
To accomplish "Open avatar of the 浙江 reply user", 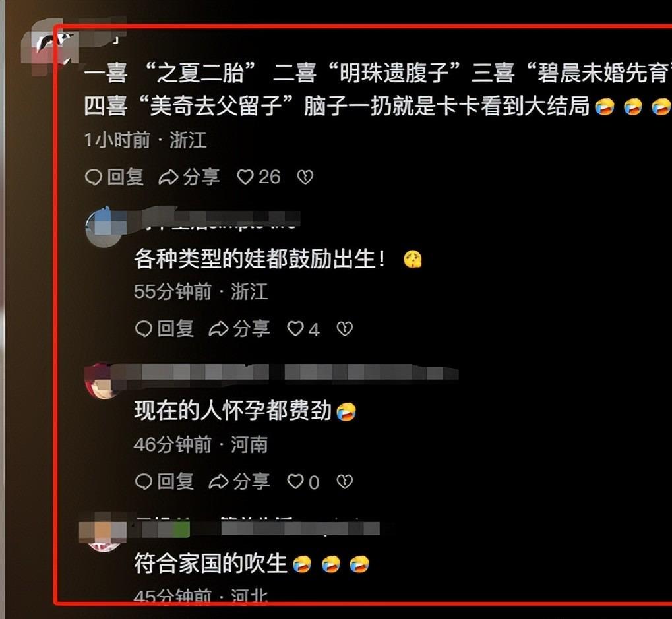I will click(104, 227).
